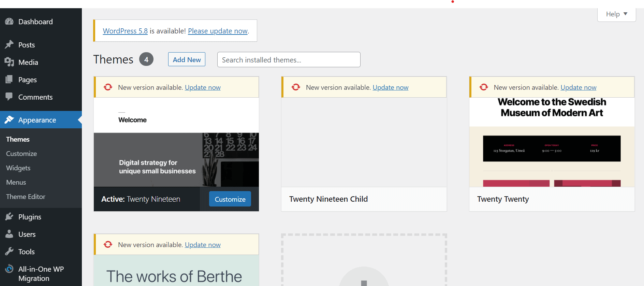Select the Appearance menu
The height and width of the screenshot is (286, 644).
click(41, 120)
